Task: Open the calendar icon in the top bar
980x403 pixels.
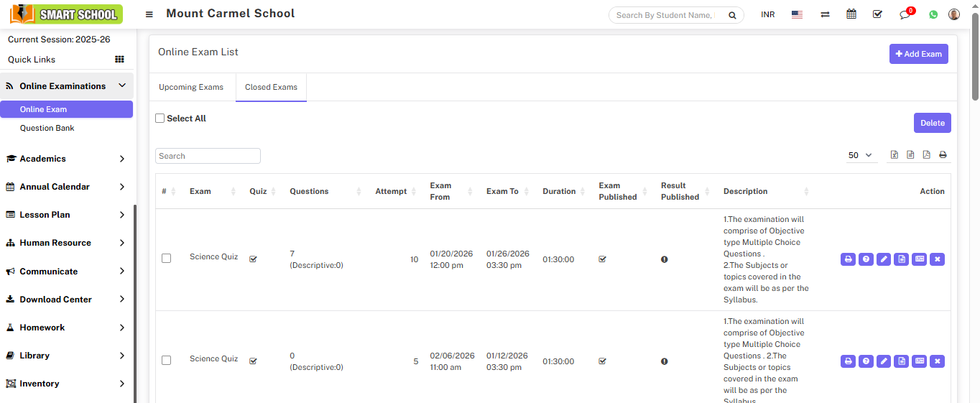Action: pos(851,14)
